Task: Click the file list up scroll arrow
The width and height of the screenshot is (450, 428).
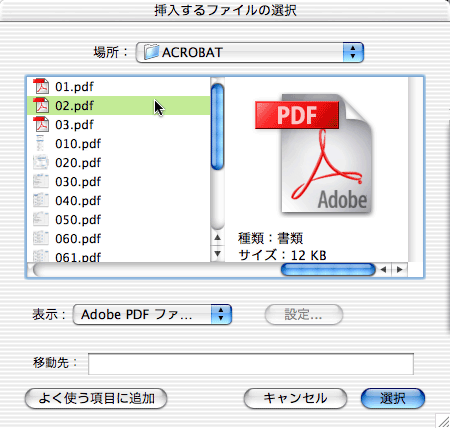Action: (x=218, y=238)
